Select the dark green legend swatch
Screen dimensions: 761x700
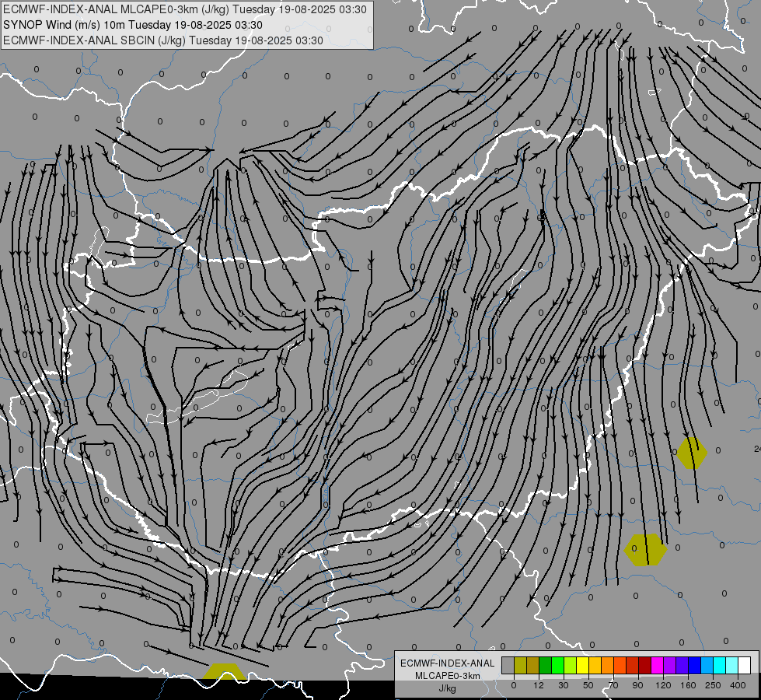click(545, 666)
